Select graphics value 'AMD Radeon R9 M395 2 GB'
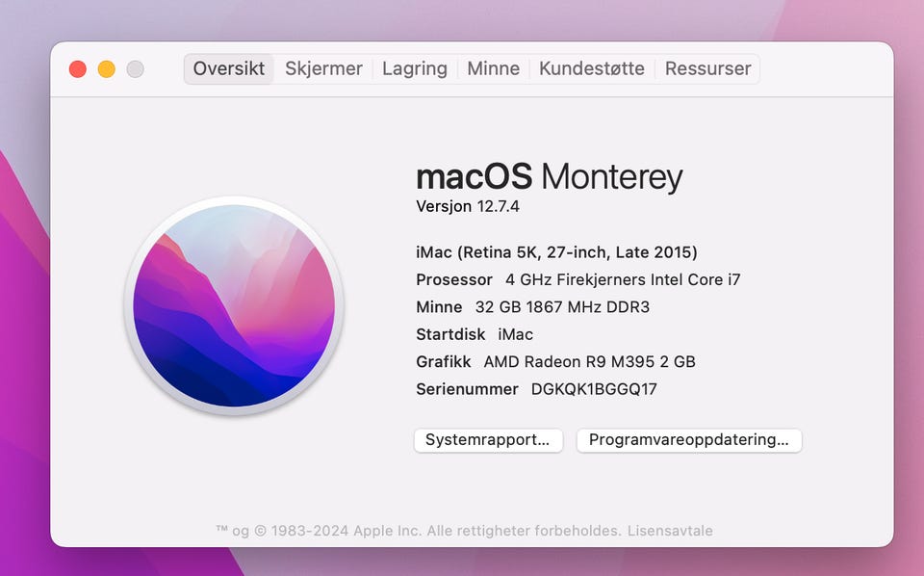 pos(589,361)
